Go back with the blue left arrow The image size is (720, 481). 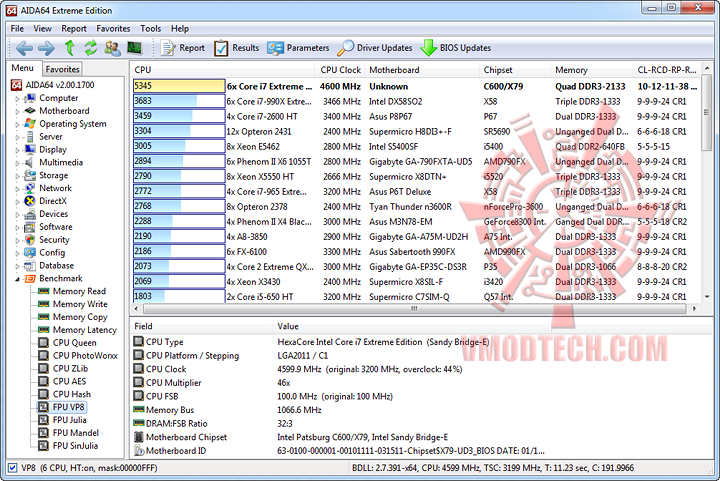click(x=24, y=48)
